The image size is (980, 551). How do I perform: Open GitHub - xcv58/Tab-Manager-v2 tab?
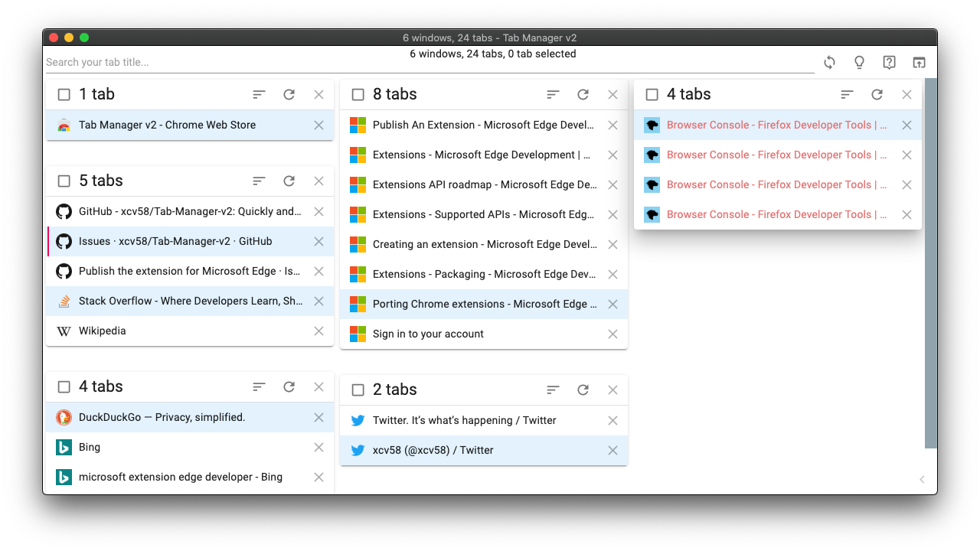point(190,211)
